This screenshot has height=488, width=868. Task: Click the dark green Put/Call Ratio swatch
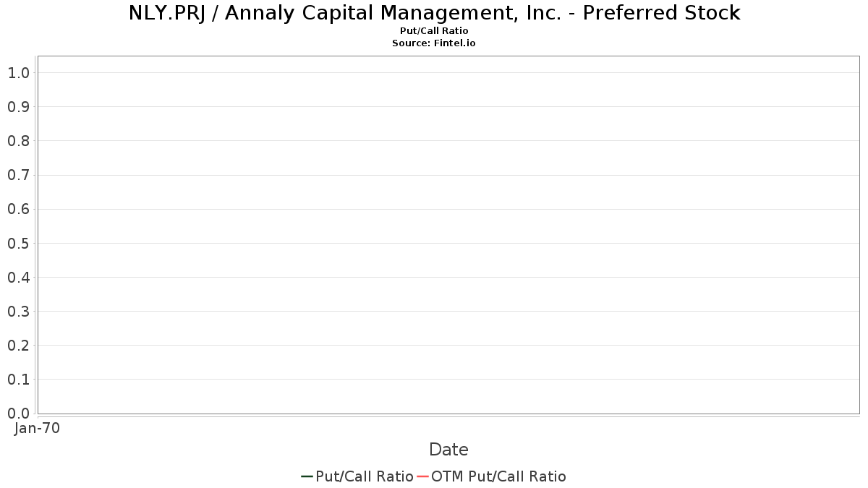tap(307, 476)
